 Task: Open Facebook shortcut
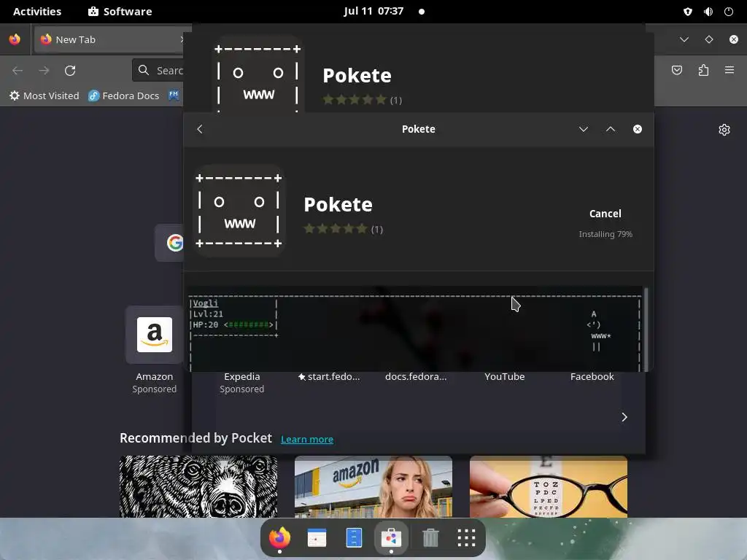[x=592, y=376]
